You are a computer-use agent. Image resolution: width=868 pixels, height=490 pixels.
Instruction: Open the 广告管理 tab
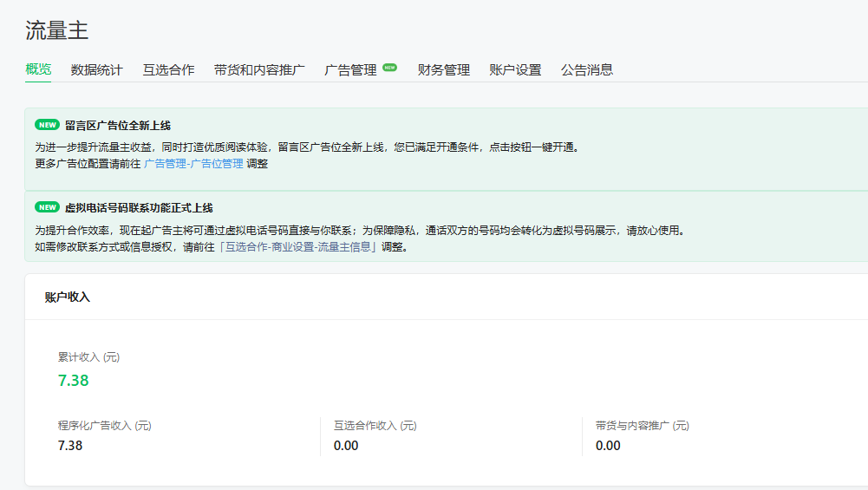pos(350,70)
